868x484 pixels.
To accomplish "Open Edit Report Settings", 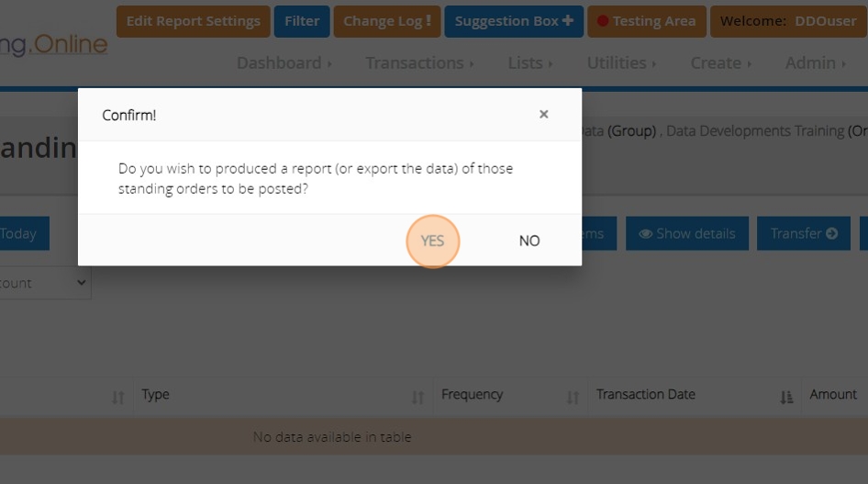I will [x=194, y=21].
